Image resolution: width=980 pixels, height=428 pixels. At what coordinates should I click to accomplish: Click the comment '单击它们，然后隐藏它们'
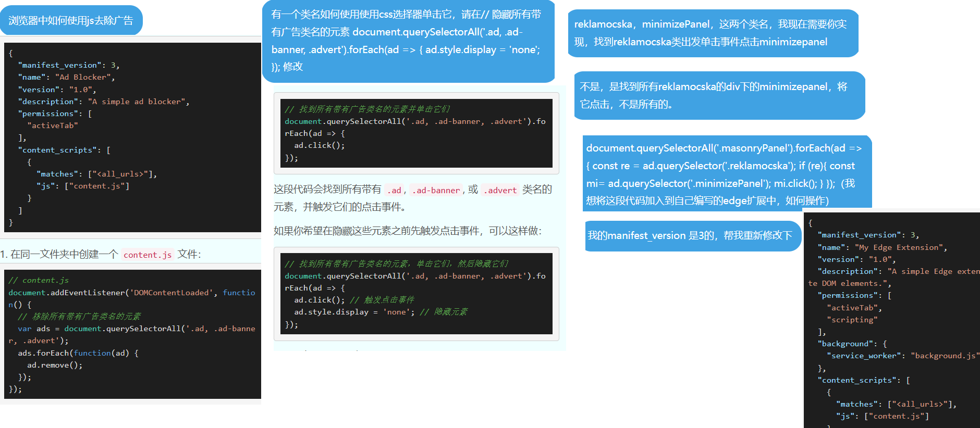(x=462, y=263)
